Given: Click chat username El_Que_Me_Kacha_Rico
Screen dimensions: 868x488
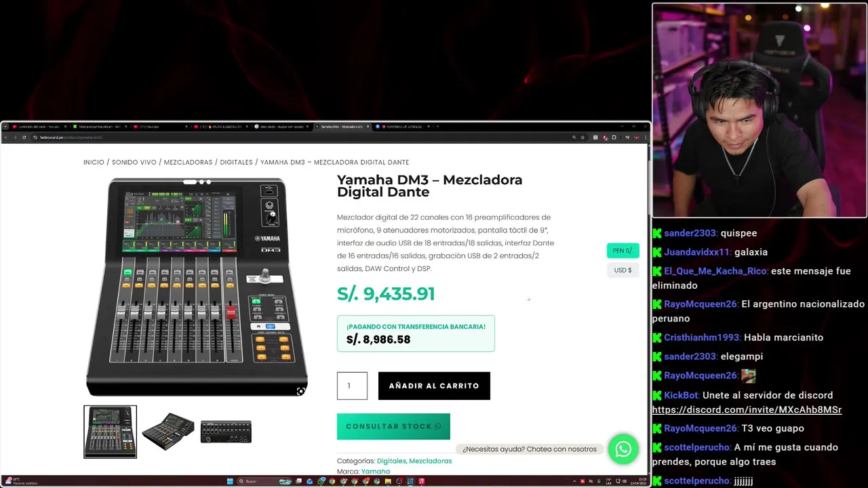Looking at the screenshot, I should (x=716, y=270).
